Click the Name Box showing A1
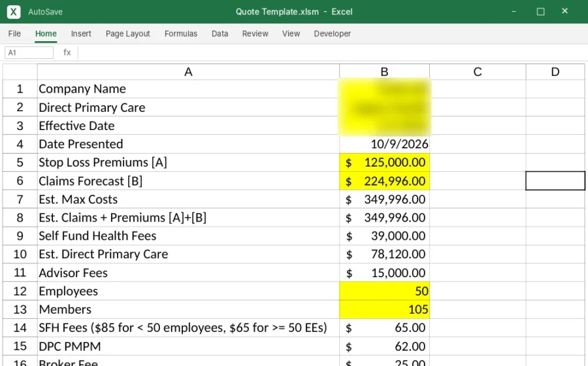Screen dimensions: 588x366 (x=29, y=52)
